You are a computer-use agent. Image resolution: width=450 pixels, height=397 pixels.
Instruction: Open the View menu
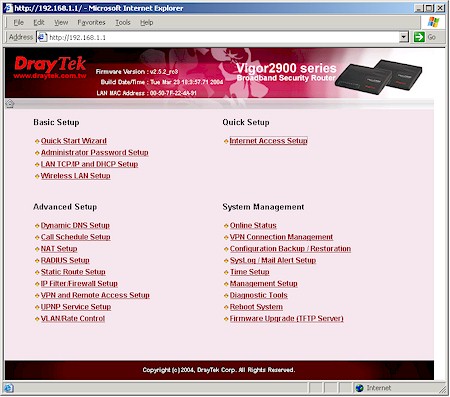(61, 22)
